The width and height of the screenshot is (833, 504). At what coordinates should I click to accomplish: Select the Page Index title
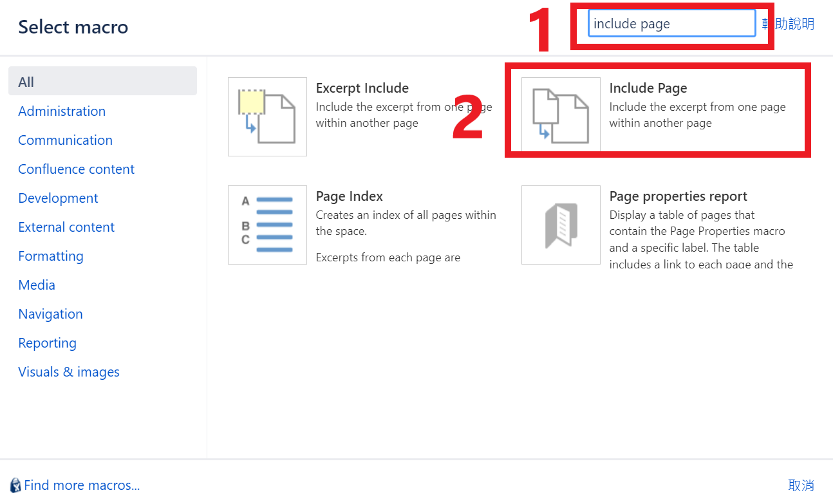pos(350,196)
